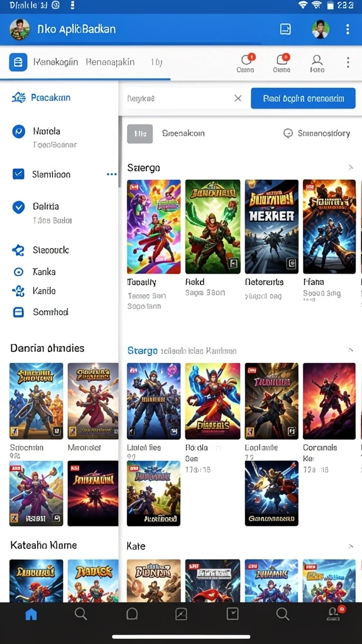Tap the bell-shaped icon in bottom bar
362x644 pixels.
[x=132, y=614]
